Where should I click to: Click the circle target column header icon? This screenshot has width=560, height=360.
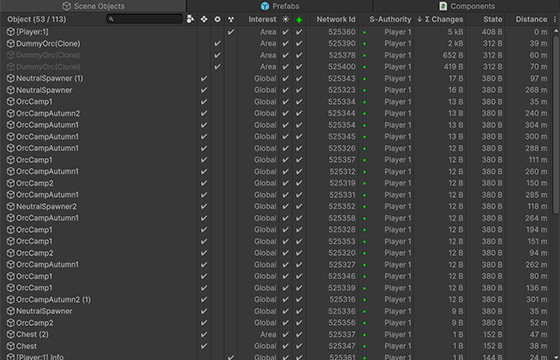point(218,19)
